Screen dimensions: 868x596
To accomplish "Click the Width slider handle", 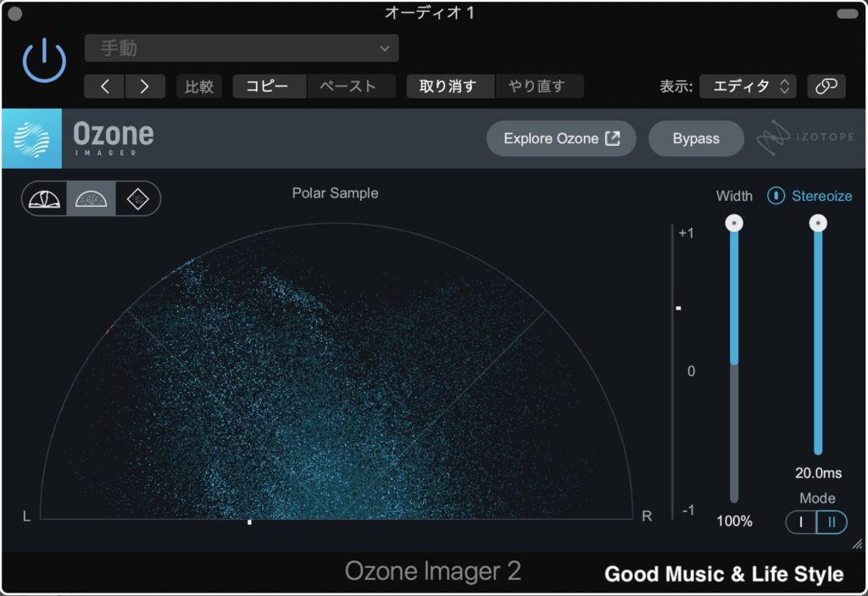I will (x=734, y=223).
